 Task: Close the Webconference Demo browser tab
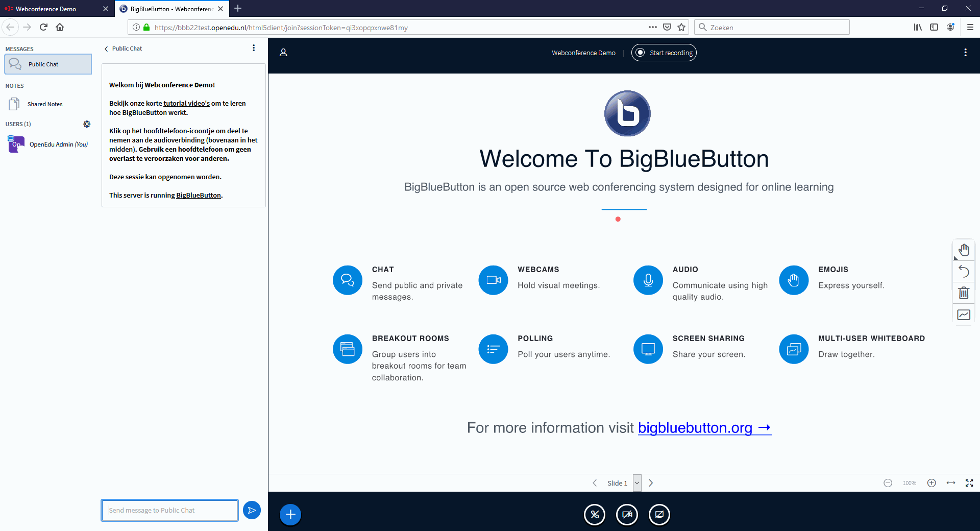click(106, 9)
